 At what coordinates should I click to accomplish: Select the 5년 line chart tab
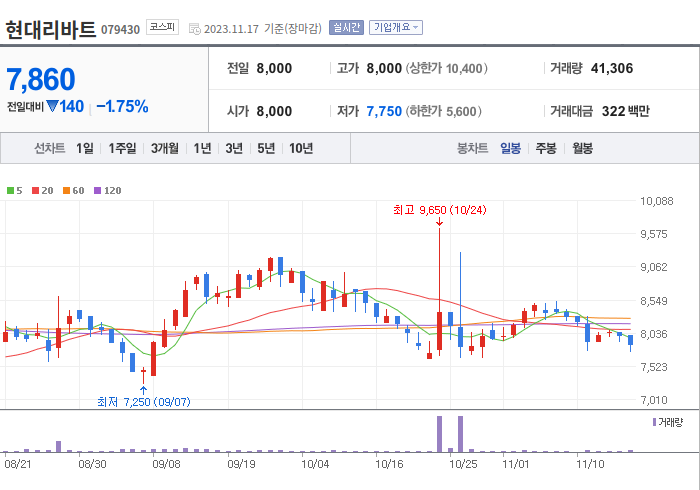tap(266, 148)
